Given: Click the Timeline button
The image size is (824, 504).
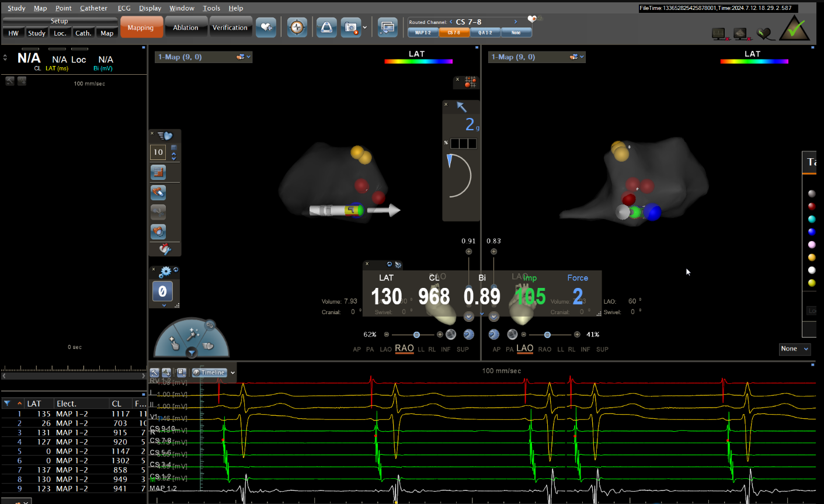Looking at the screenshot, I should (x=209, y=373).
